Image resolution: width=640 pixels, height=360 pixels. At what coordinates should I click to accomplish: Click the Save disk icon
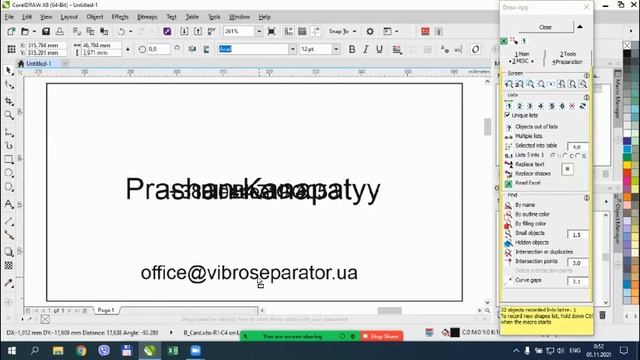46,31
